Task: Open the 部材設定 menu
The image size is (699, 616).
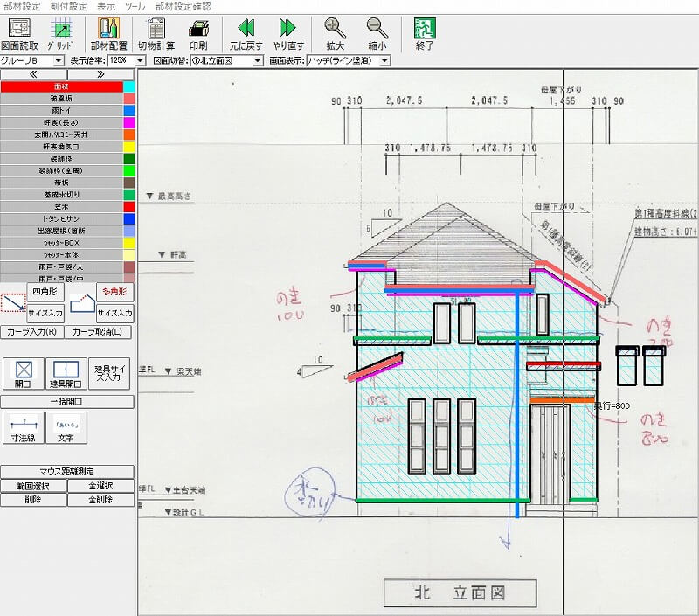Action: (x=22, y=6)
